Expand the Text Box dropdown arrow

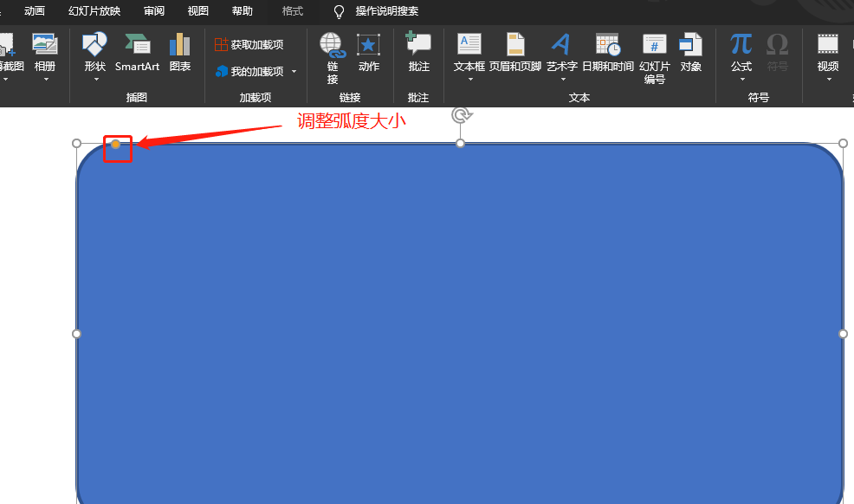470,80
